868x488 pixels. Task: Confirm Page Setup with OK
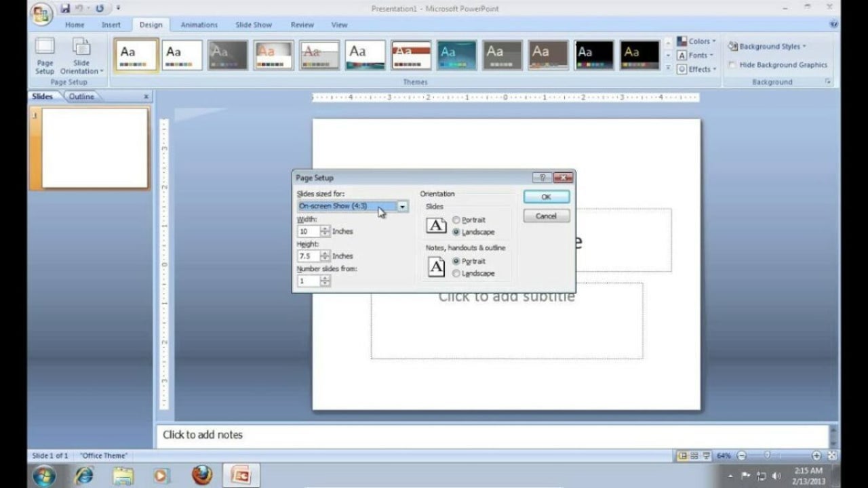click(546, 197)
